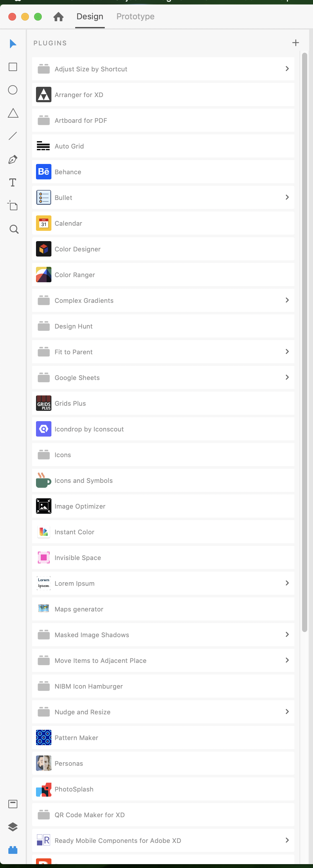
Task: Expand the Lorem Ipsum plugin submenu
Action: tap(287, 583)
